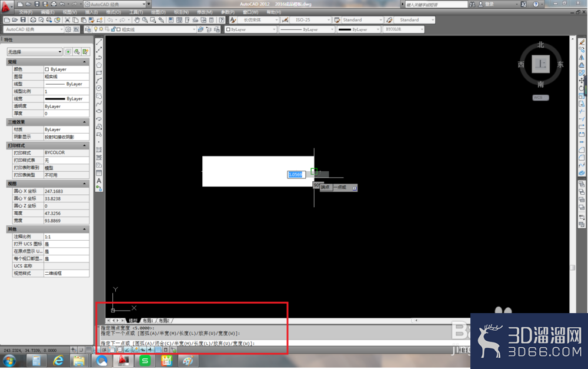Screen dimensions: 588x369
Task: Select the Polygon tool in draw toolbar
Action: coord(99,65)
